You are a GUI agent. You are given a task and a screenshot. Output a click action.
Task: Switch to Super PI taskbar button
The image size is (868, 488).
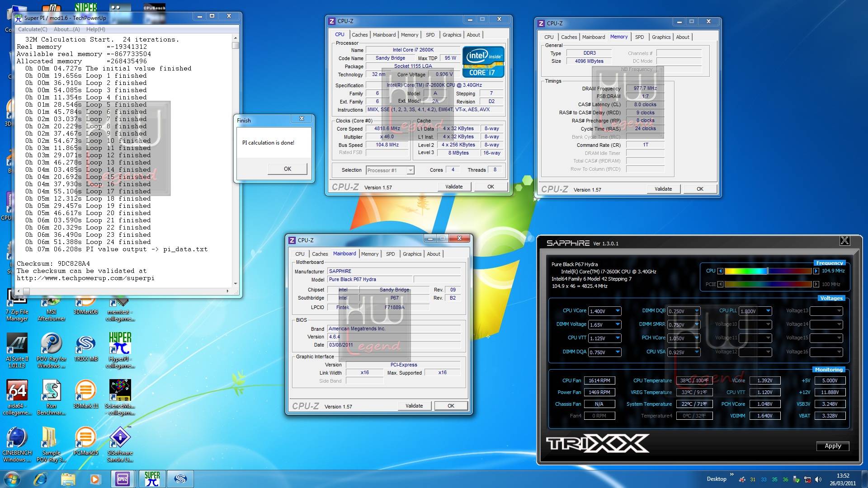152,479
